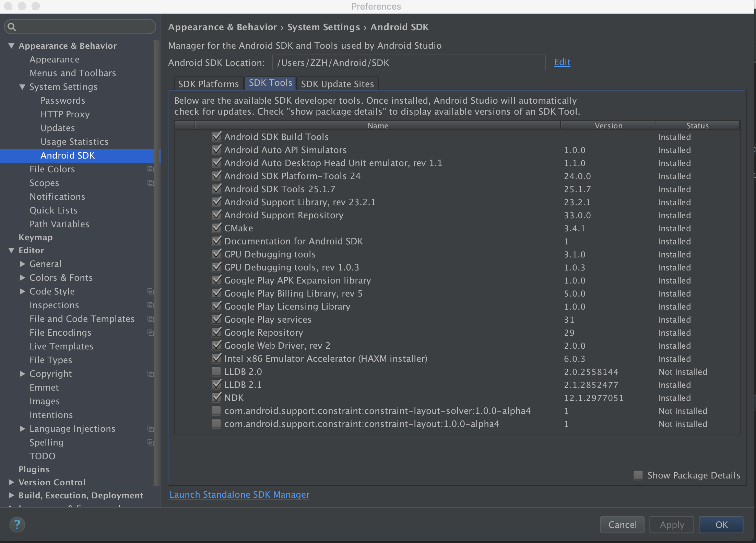Click project-level icon beside Spelling

150,442
